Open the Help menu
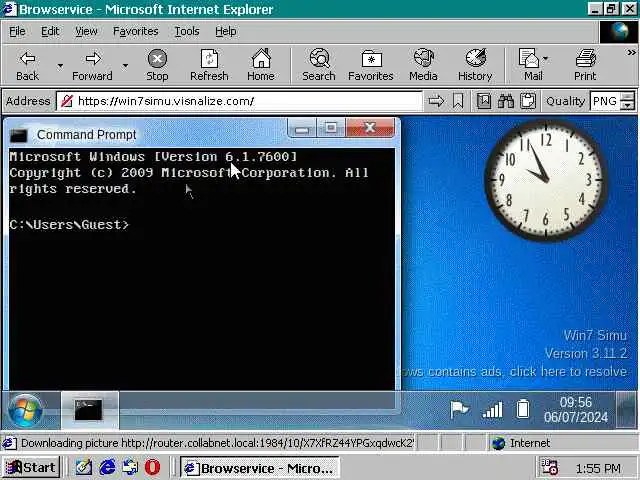This screenshot has width=640, height=480. pyautogui.click(x=226, y=31)
